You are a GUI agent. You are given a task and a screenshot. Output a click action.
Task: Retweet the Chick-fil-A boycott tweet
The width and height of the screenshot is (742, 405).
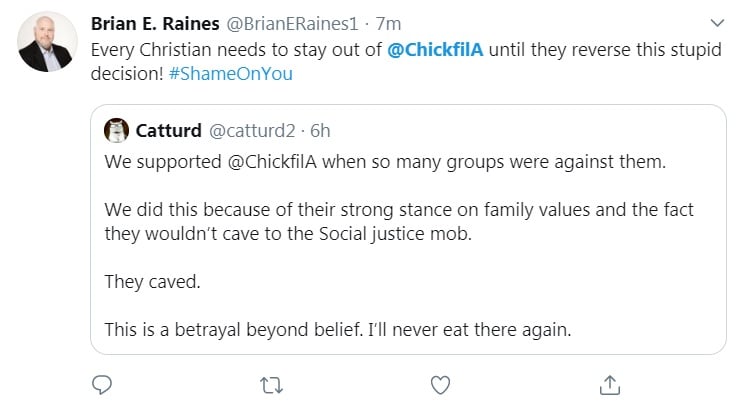pos(268,384)
